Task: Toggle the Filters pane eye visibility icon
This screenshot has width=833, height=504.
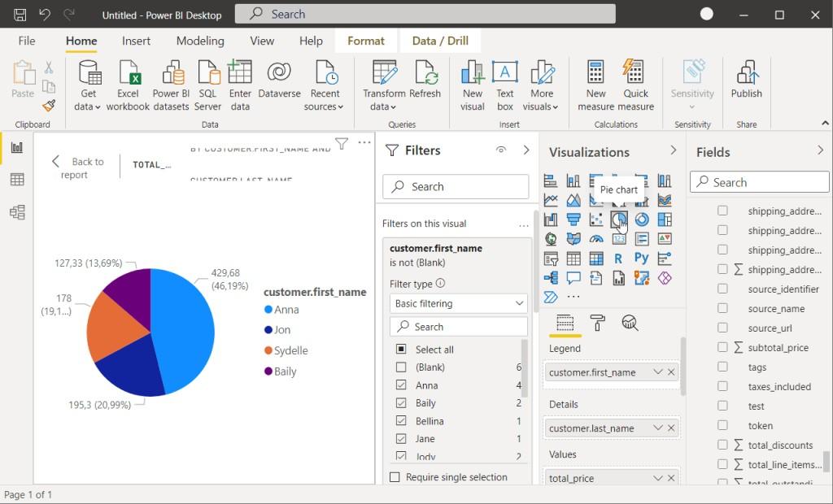Action: (500, 150)
